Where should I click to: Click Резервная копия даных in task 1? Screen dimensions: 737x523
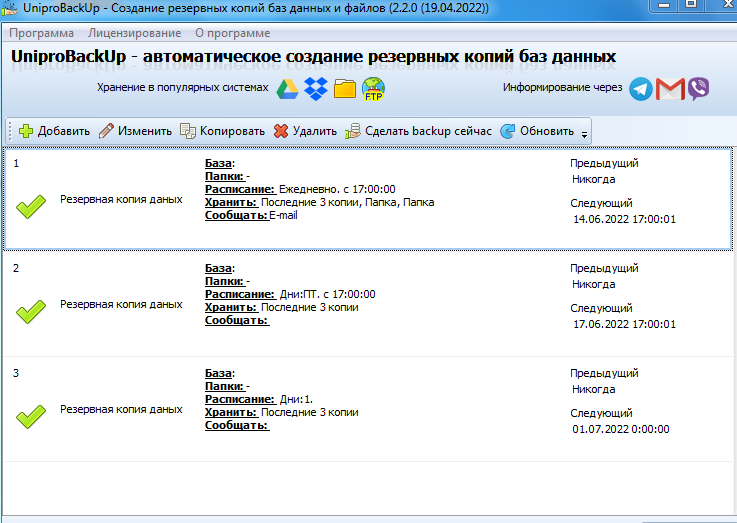click(x=121, y=199)
